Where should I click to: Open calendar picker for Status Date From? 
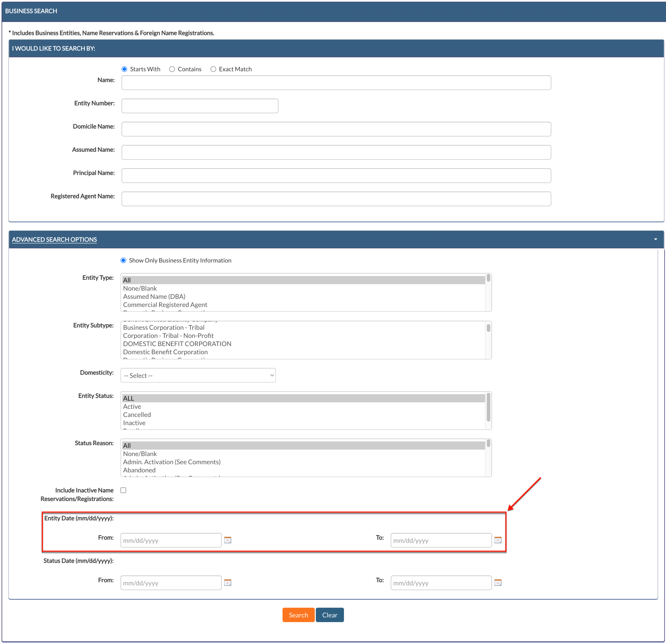(x=228, y=583)
